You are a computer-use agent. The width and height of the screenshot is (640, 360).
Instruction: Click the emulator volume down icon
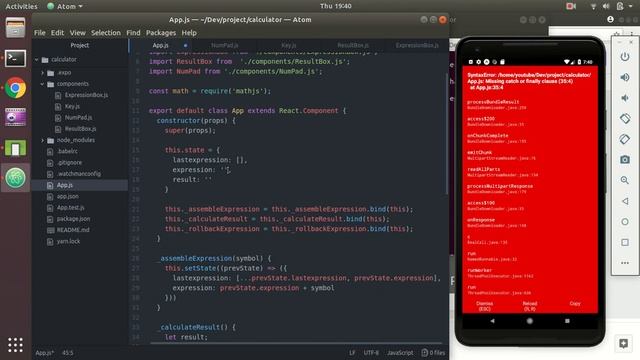[624, 98]
